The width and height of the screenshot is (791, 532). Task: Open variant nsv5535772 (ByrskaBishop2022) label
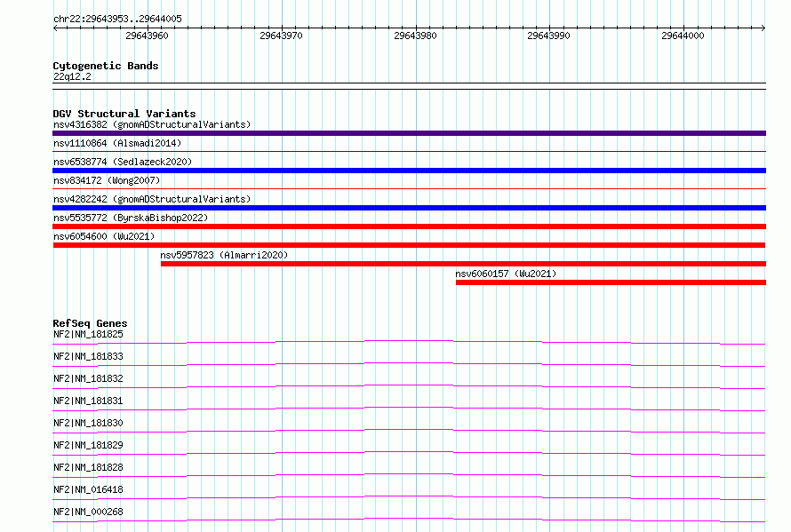click(x=131, y=218)
